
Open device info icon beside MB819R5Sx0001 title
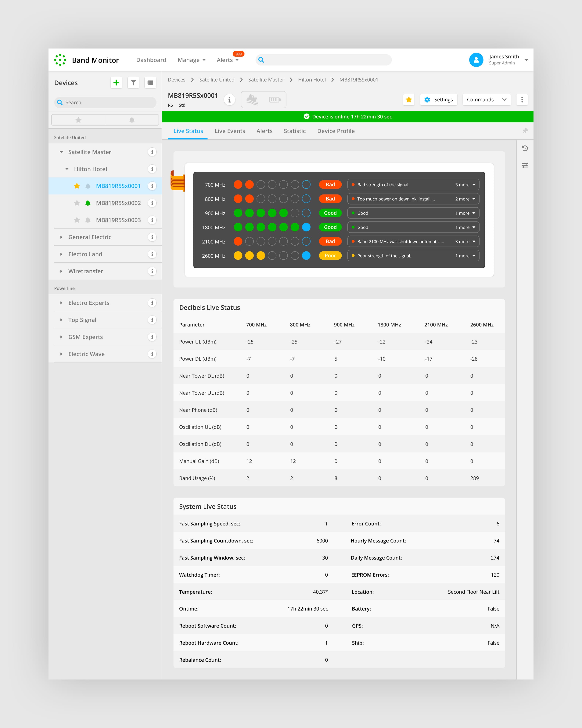230,100
